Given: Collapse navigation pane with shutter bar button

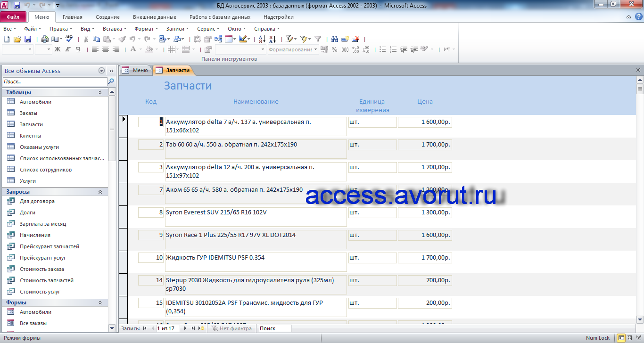Looking at the screenshot, I should (x=112, y=71).
